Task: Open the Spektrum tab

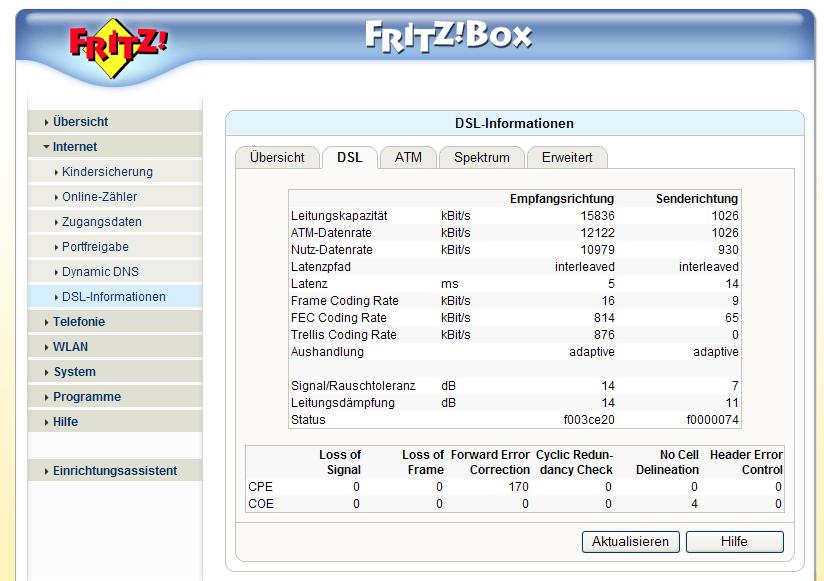Action: pyautogui.click(x=482, y=158)
